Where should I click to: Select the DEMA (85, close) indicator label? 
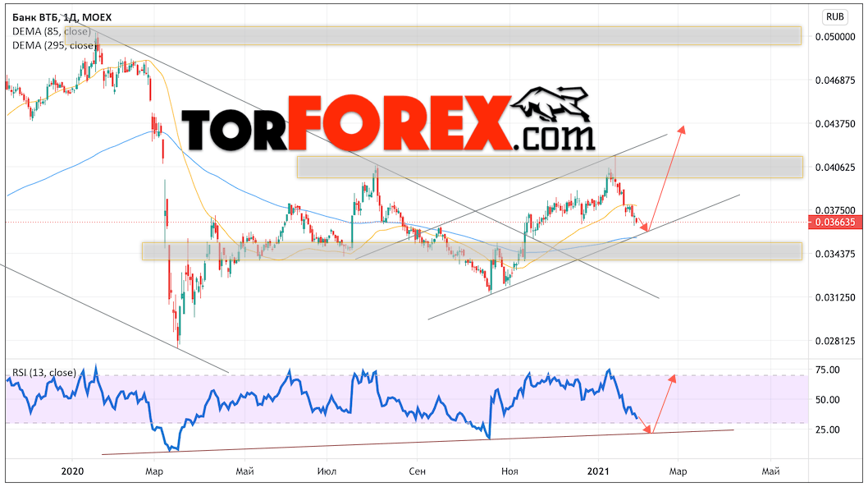pyautogui.click(x=52, y=31)
